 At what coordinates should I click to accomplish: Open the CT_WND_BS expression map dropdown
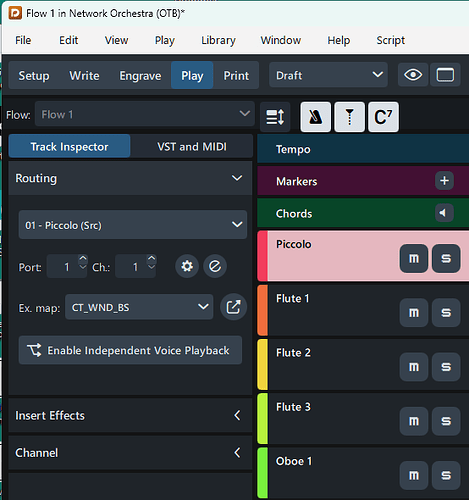(x=139, y=307)
